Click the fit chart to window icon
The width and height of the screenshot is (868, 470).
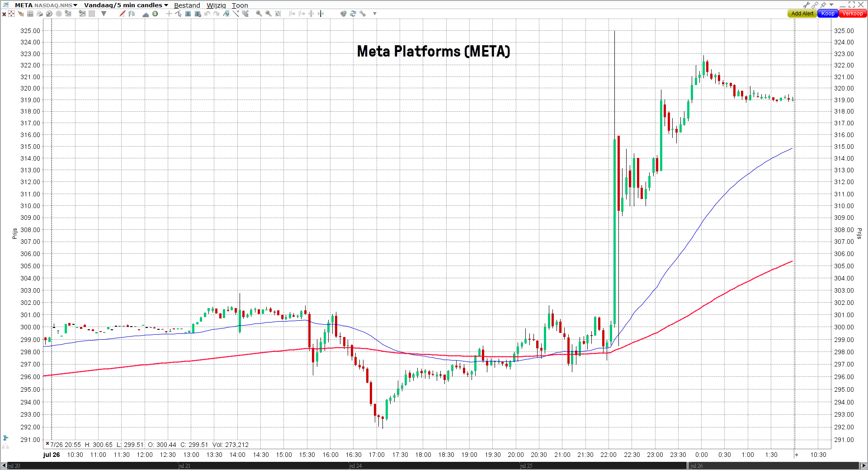point(278,14)
